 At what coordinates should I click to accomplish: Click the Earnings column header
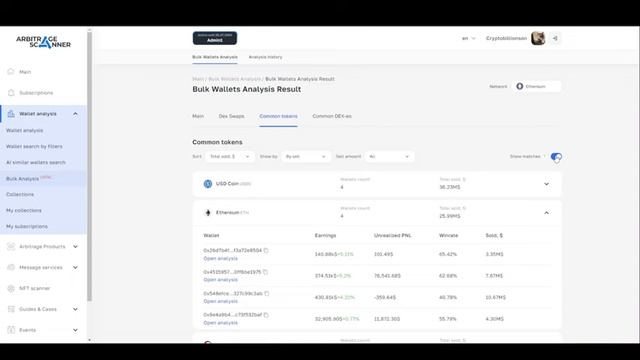pyautogui.click(x=325, y=236)
